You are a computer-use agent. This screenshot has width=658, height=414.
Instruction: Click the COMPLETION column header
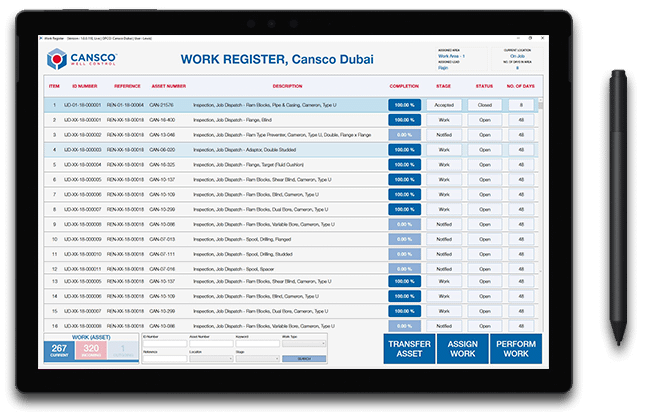pos(404,86)
